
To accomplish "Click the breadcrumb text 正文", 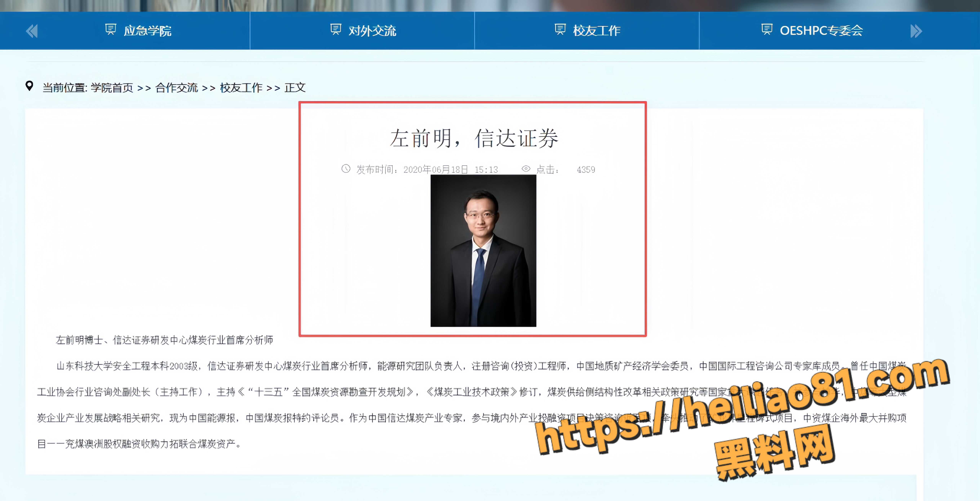I will [295, 88].
